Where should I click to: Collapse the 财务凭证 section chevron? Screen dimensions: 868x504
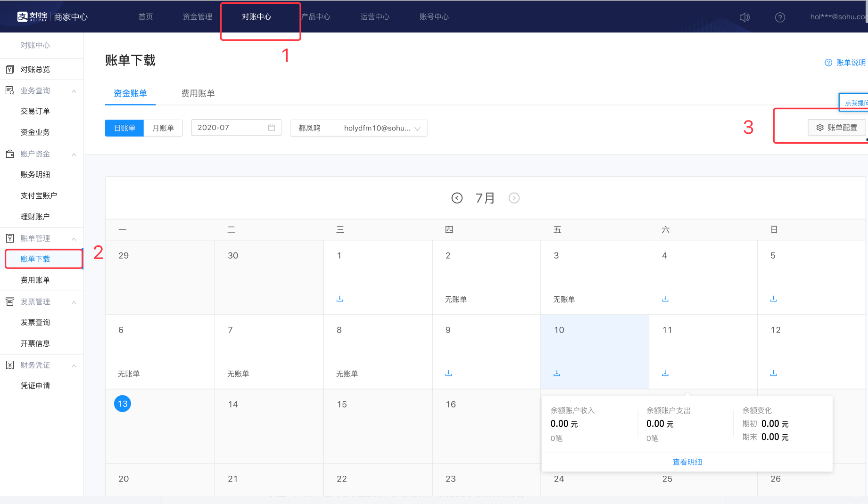[x=74, y=366]
